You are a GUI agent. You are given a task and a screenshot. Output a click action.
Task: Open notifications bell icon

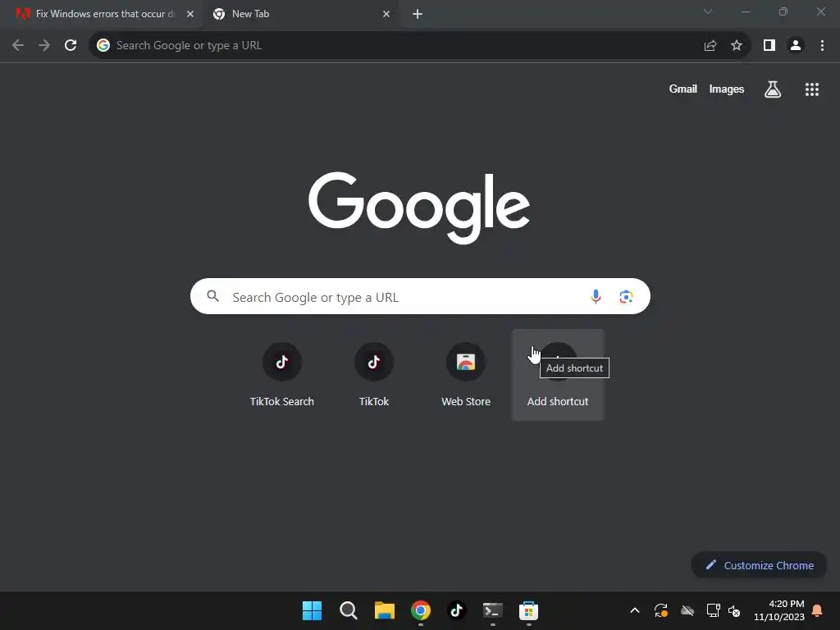818,610
